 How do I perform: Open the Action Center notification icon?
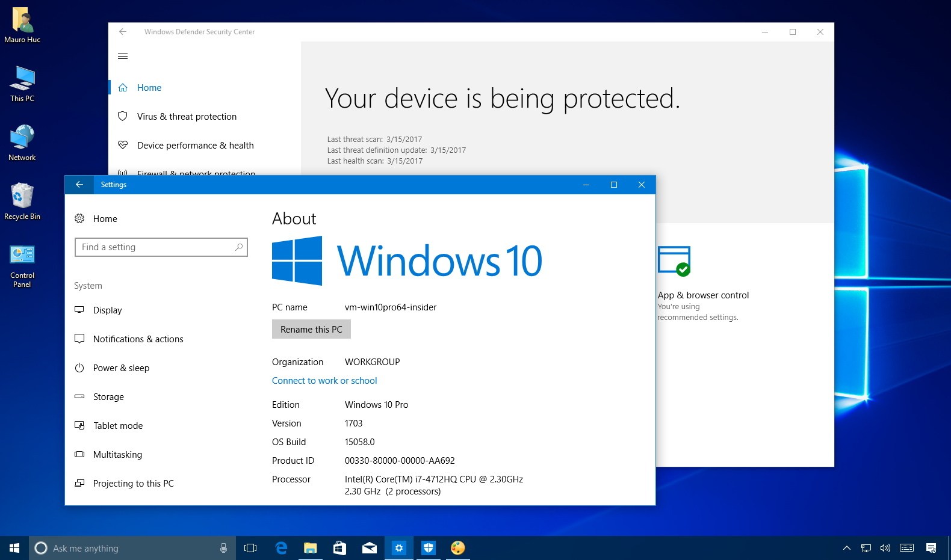click(x=931, y=548)
